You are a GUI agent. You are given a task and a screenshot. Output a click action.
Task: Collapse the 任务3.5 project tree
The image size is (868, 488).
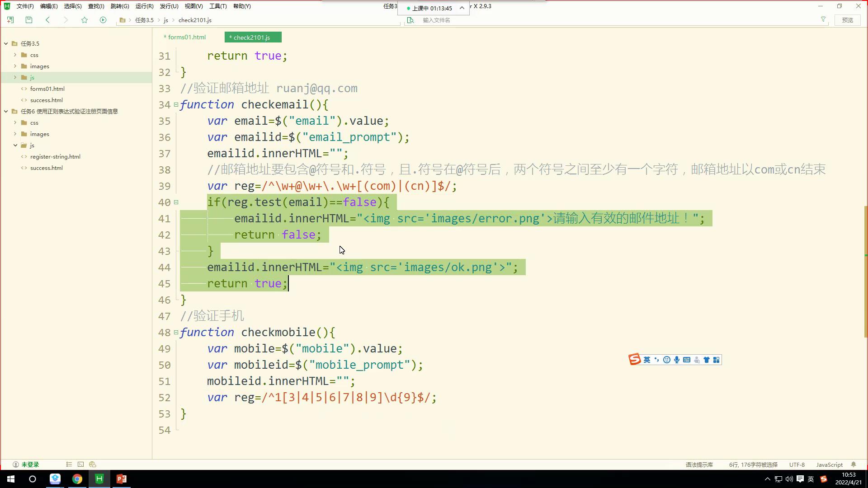click(x=6, y=44)
